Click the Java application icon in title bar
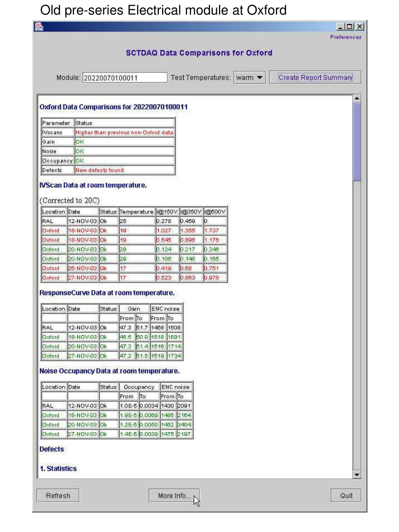The height and width of the screenshot is (532, 399). (x=39, y=26)
